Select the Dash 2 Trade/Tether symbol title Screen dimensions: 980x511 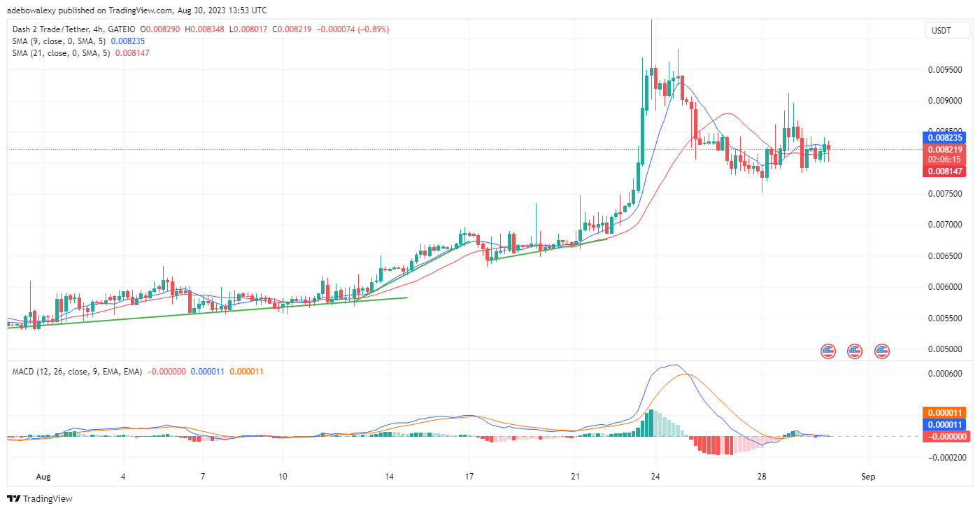74,29
